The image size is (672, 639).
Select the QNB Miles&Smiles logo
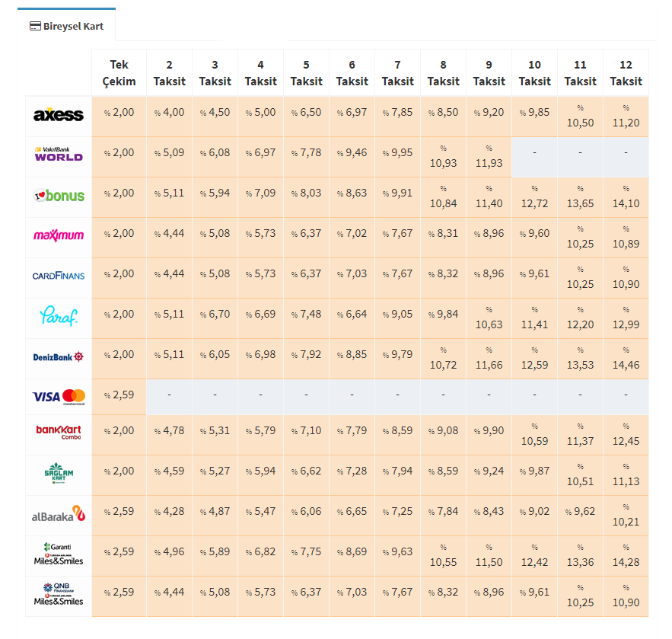tap(59, 594)
